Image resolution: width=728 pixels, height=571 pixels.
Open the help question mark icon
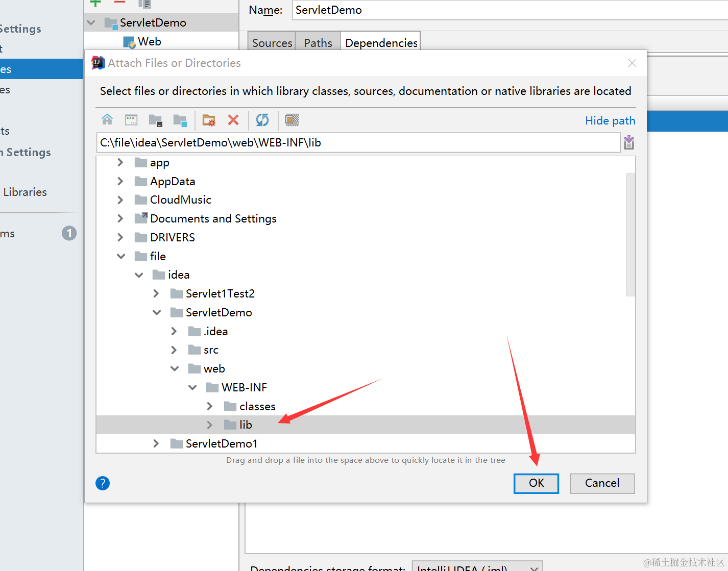point(103,483)
